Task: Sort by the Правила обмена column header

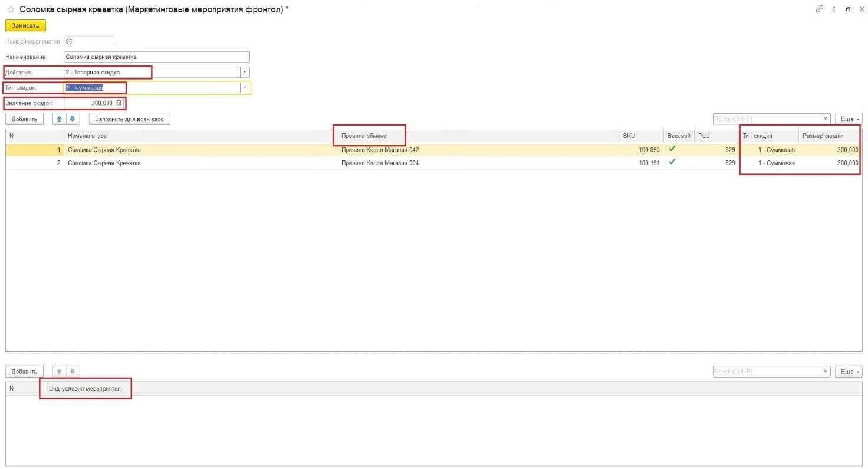Action: (x=364, y=136)
